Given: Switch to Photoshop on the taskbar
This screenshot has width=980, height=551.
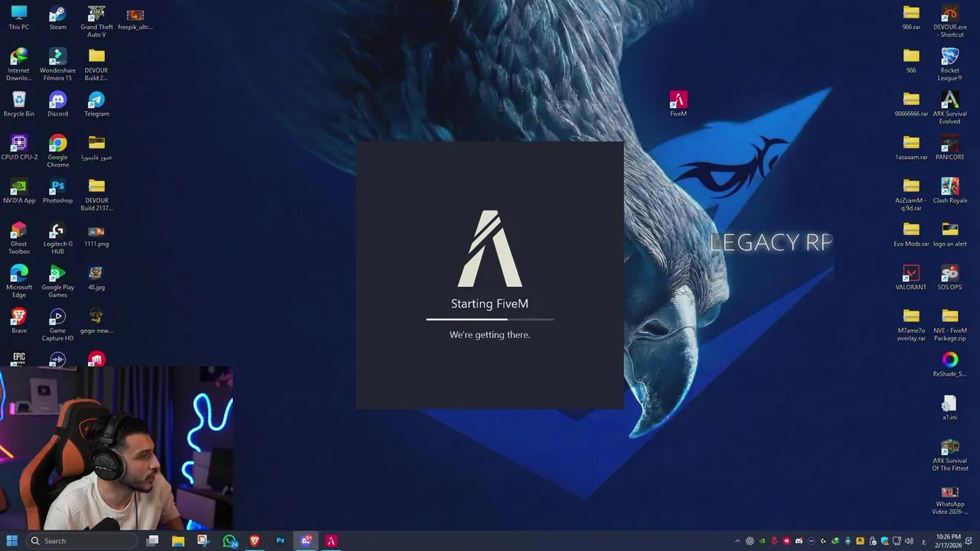Looking at the screenshot, I should [x=280, y=541].
